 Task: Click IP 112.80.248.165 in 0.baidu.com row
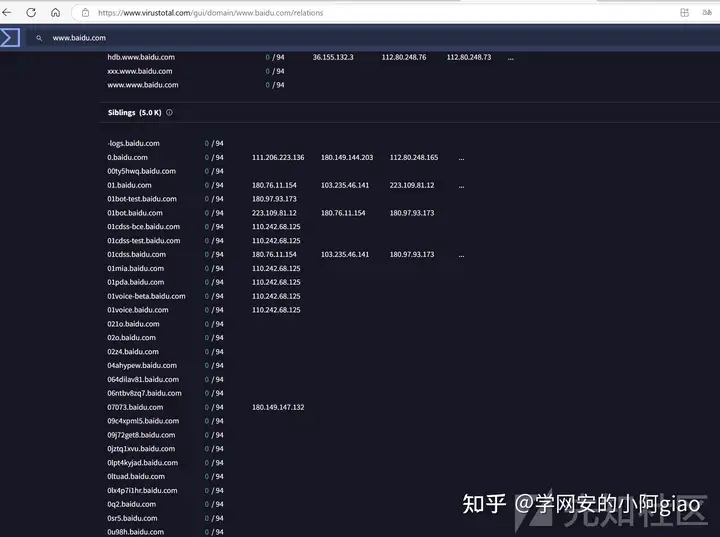[414, 158]
